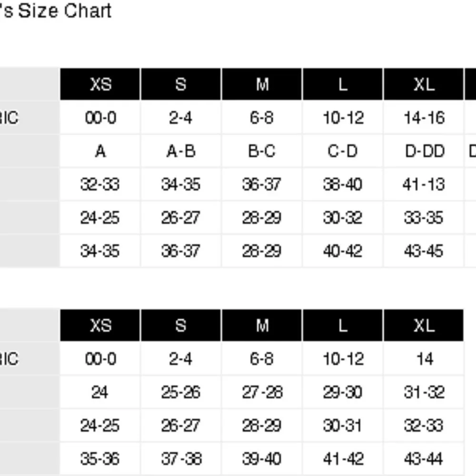Select the 40-42 measurement cell
This screenshot has height=476, width=476.
point(343,251)
